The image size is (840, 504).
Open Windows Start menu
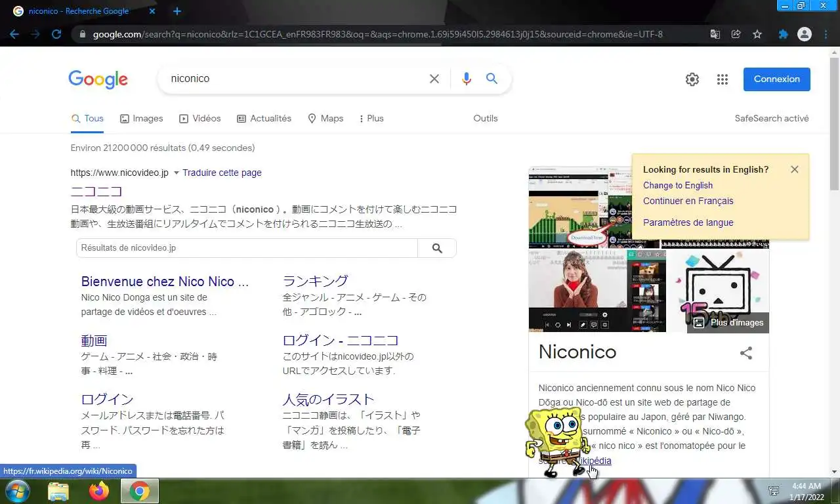tap(18, 491)
